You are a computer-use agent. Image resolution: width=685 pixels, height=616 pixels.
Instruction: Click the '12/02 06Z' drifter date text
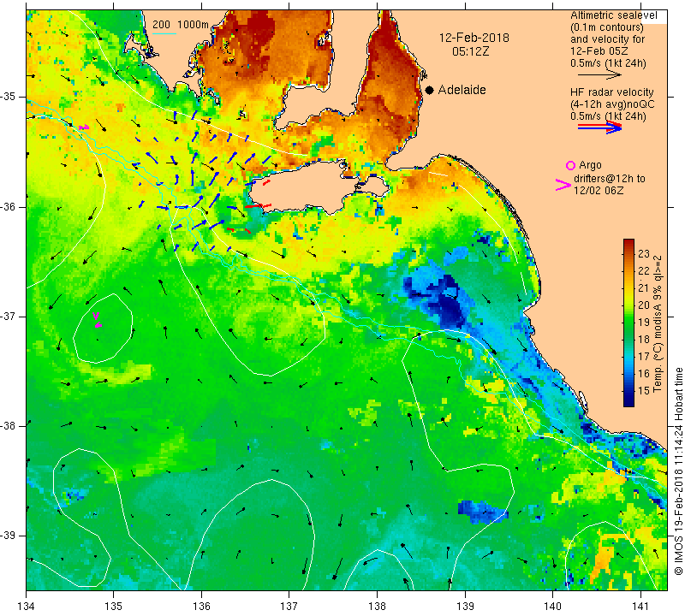click(599, 191)
